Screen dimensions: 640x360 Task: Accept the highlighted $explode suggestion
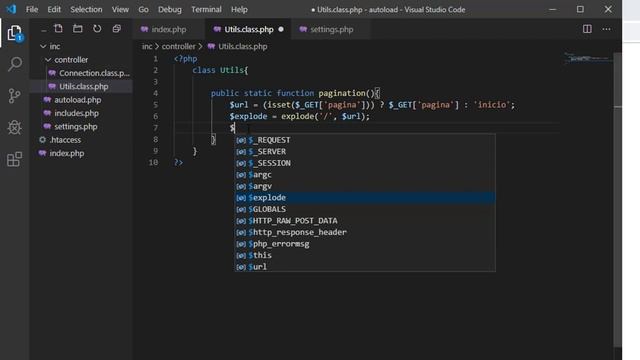coord(365,198)
